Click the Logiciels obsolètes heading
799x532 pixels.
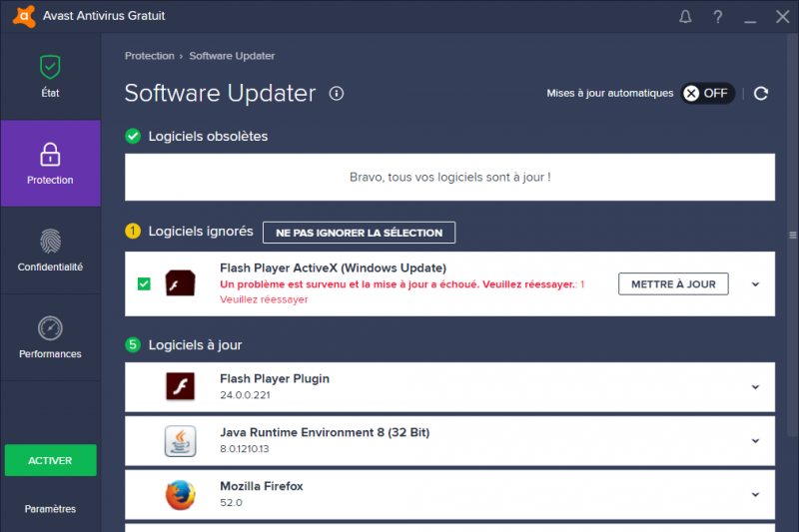(208, 137)
